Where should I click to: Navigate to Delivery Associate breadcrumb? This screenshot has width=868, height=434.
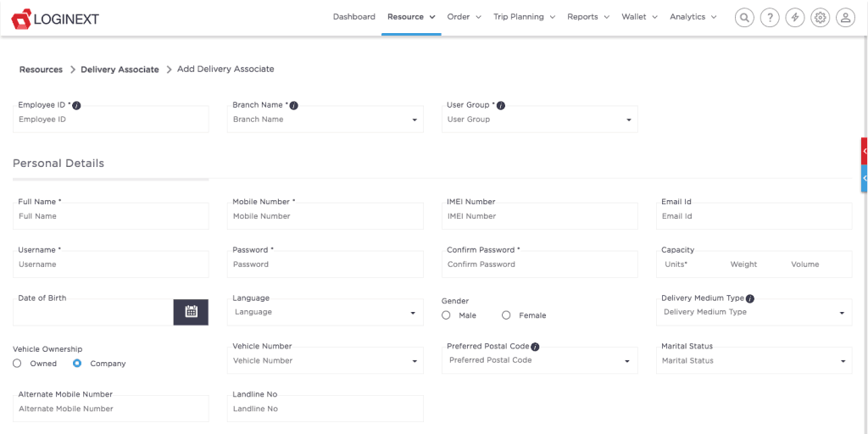(x=120, y=70)
